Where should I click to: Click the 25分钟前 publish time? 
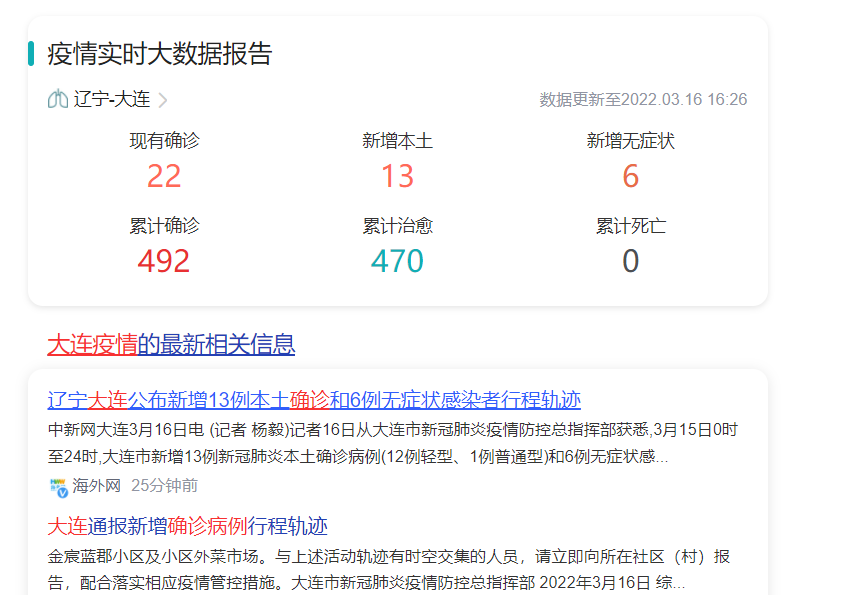(x=164, y=486)
